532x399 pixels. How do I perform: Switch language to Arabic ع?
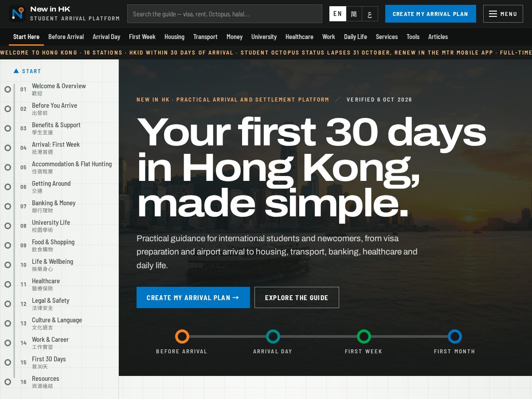(370, 14)
